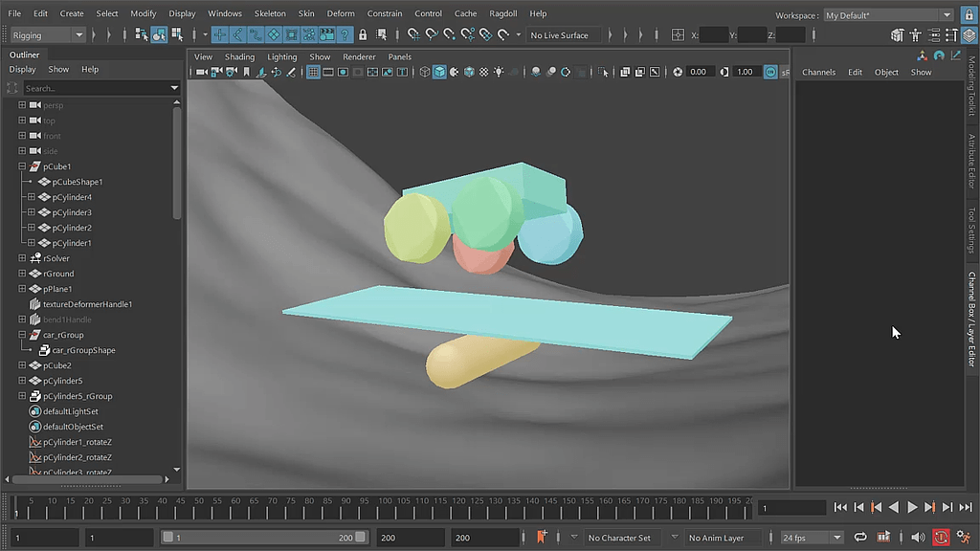Open the viewport Shading menu
Image resolution: width=980 pixels, height=551 pixels.
click(239, 56)
